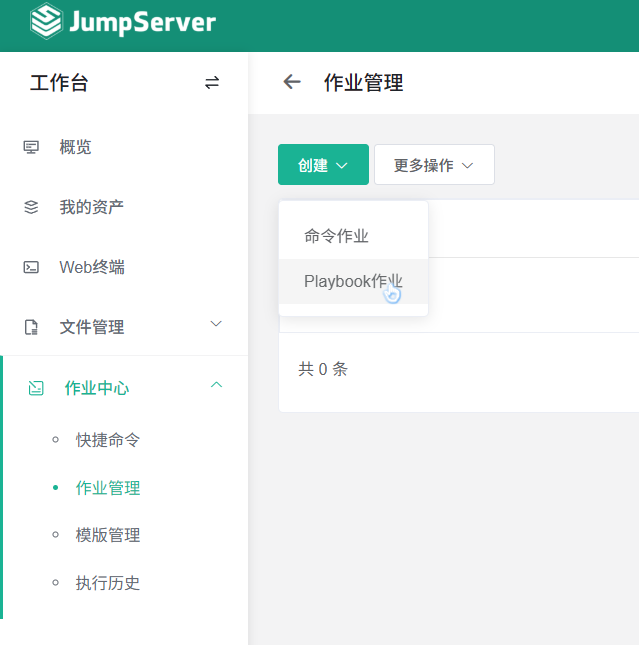
Task: Click the workspace switch arrows icon
Action: pos(212,83)
